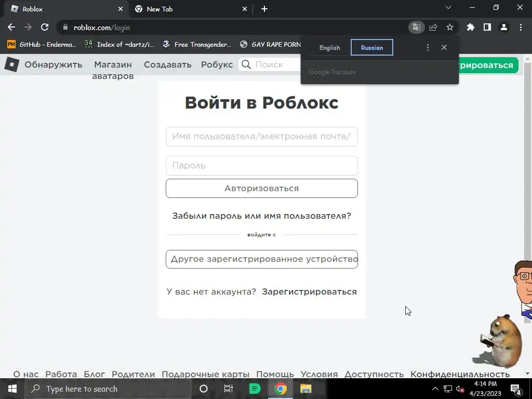Open the Робукс navigation item
The height and width of the screenshot is (399, 532).
point(217,64)
